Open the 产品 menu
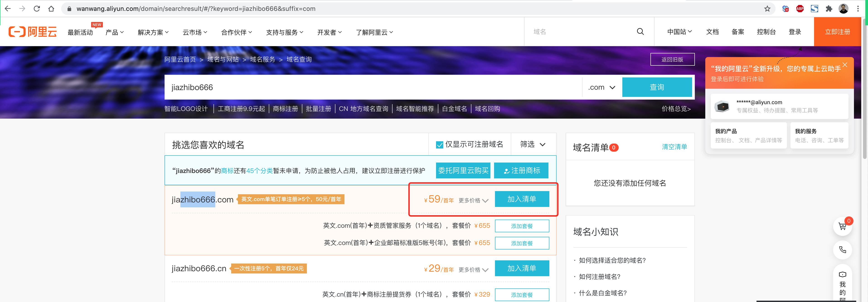Viewport: 868px width, 302px height. click(115, 32)
